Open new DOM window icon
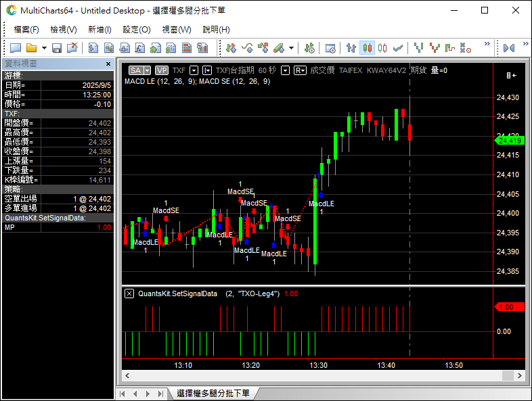 tap(125, 48)
